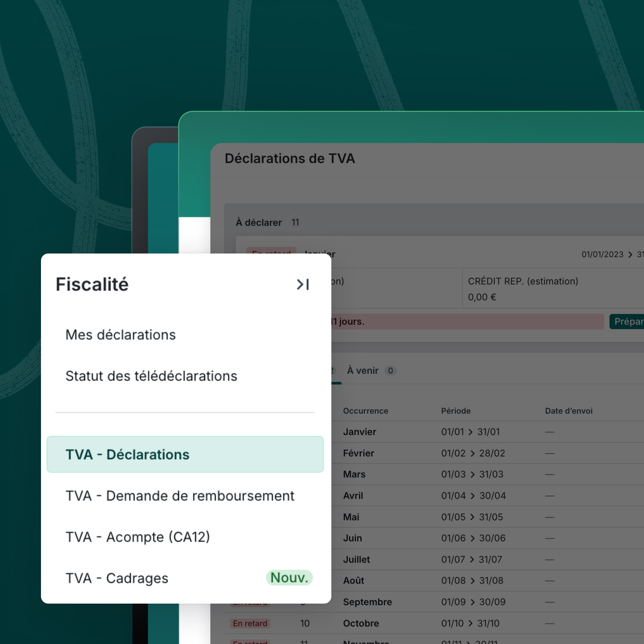Click the period 01/10 > 31/10

pos(470,623)
